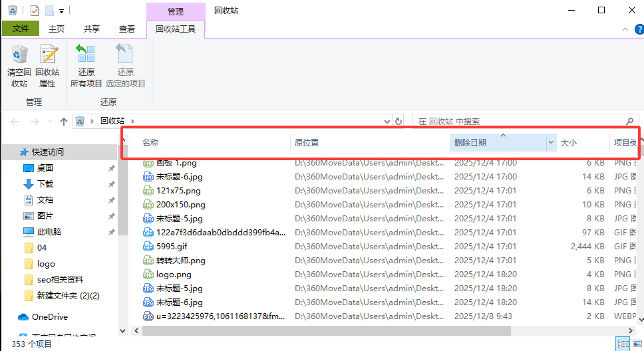This screenshot has width=644, height=351.
Task: Empty the Recycle Bin with 清空回收站
Action: [19, 66]
